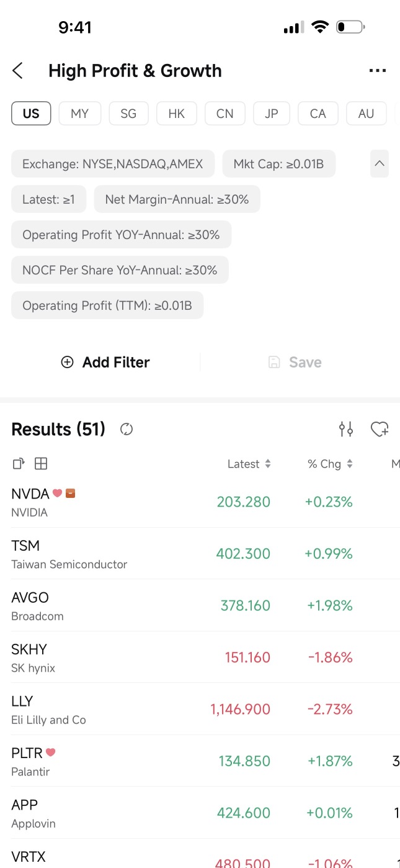400x868 pixels.
Task: Collapse filters with the up chevron
Action: (x=380, y=164)
